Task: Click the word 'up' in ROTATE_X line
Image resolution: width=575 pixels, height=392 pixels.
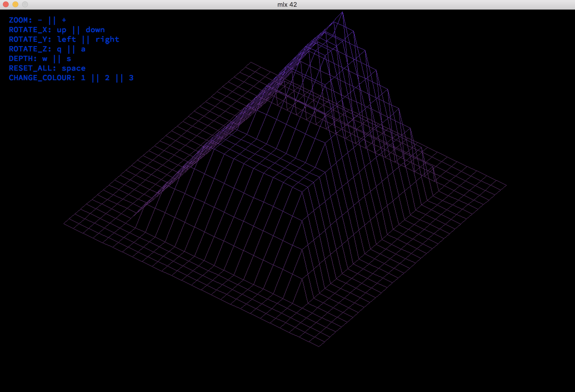Action: pyautogui.click(x=61, y=30)
